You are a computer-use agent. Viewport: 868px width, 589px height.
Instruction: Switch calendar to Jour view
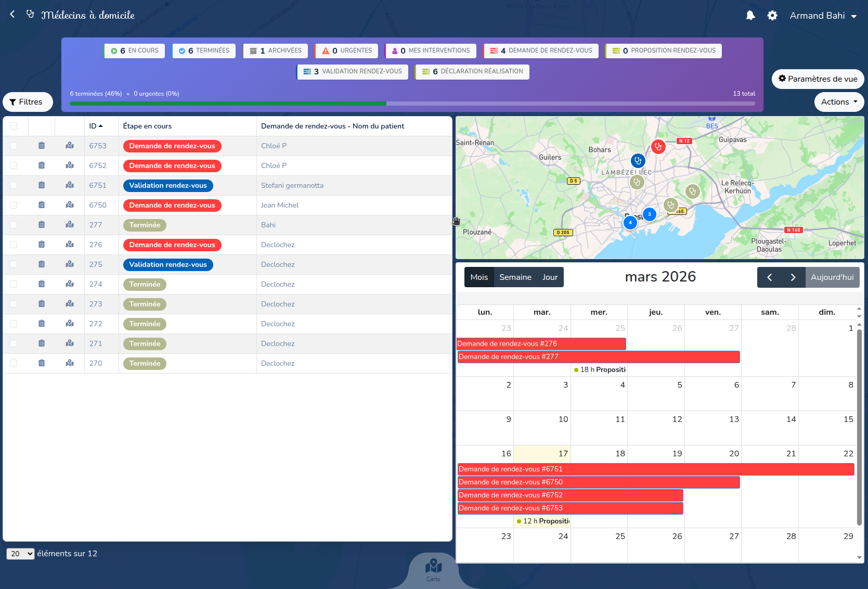pyautogui.click(x=550, y=277)
